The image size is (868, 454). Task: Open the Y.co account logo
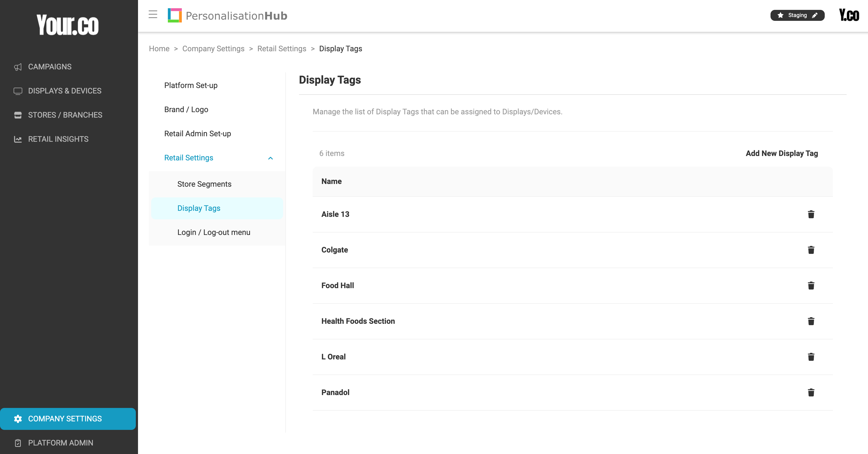(849, 15)
